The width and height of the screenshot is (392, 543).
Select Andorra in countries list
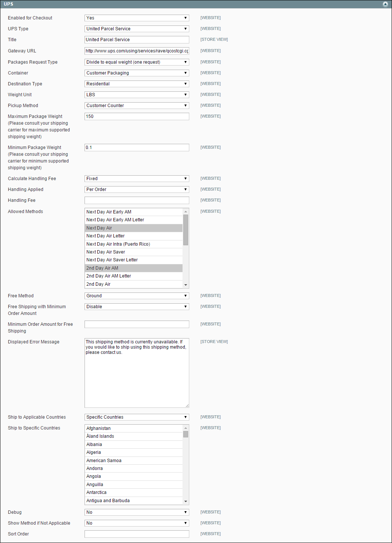(134, 468)
